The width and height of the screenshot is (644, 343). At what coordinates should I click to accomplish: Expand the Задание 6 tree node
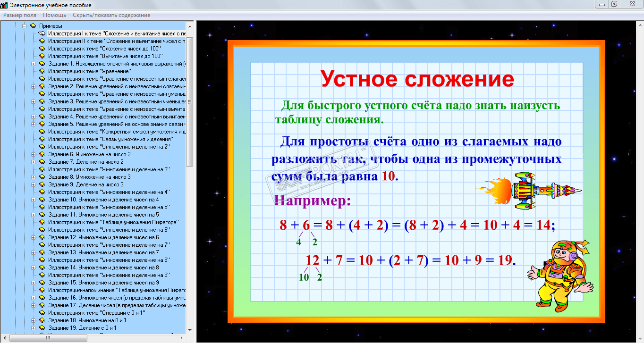33,154
